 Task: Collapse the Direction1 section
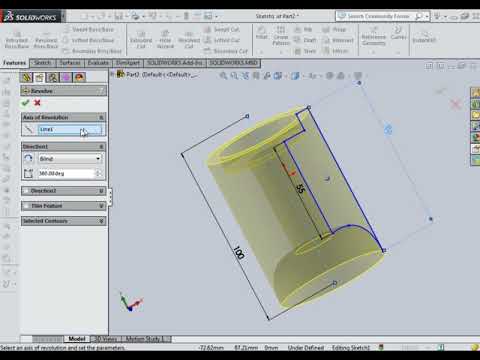[101, 147]
